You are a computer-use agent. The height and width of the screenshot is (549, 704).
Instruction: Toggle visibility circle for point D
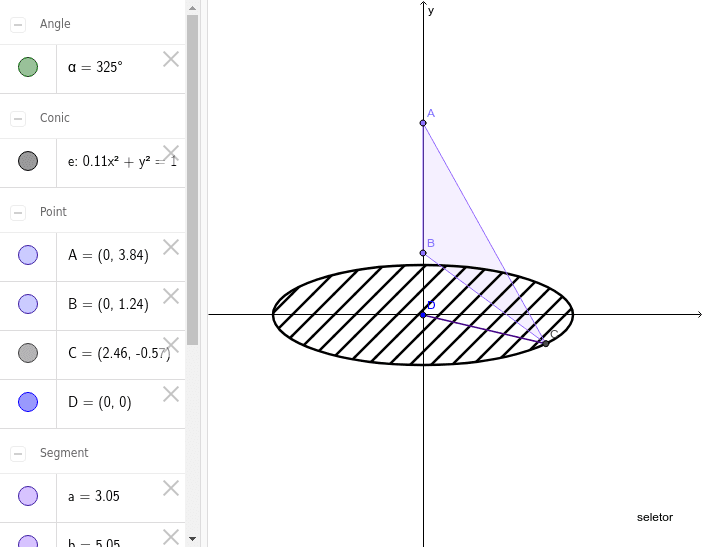[28, 402]
